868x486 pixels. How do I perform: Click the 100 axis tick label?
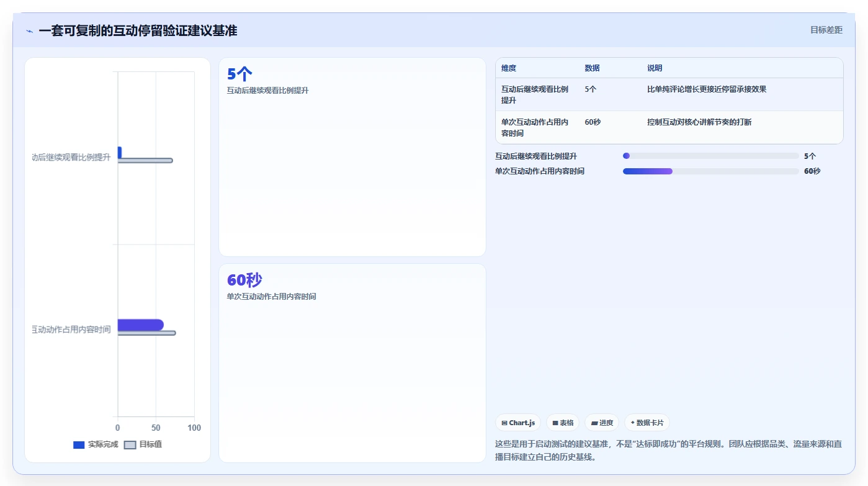click(x=194, y=428)
